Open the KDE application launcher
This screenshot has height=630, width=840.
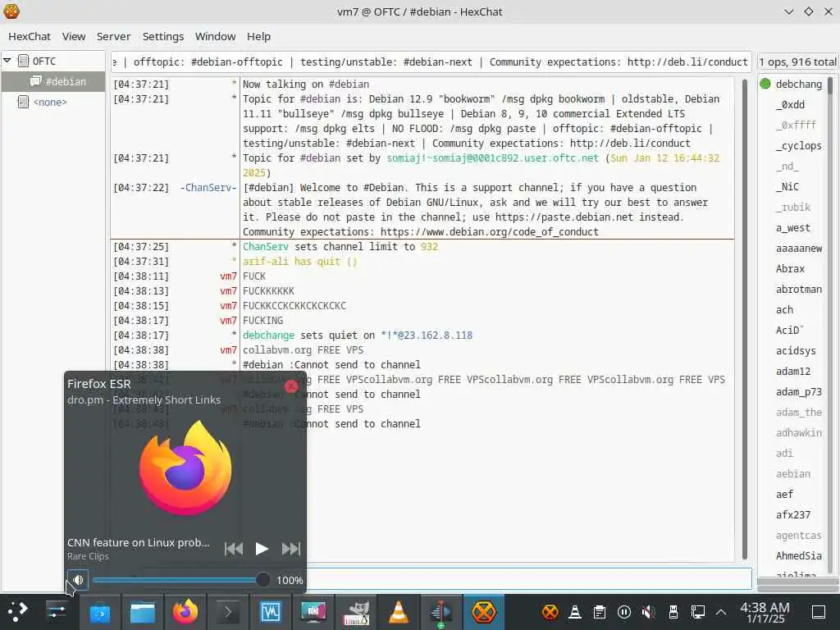pyautogui.click(x=18, y=611)
